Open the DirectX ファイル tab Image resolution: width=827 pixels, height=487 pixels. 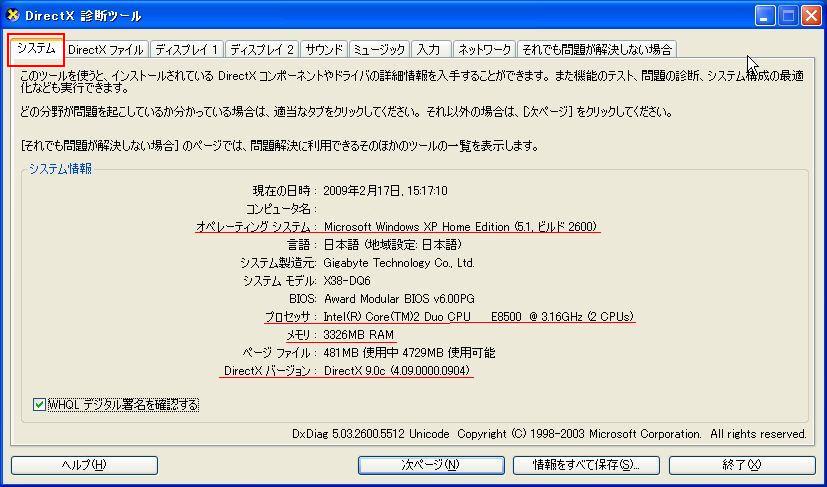[x=106, y=50]
